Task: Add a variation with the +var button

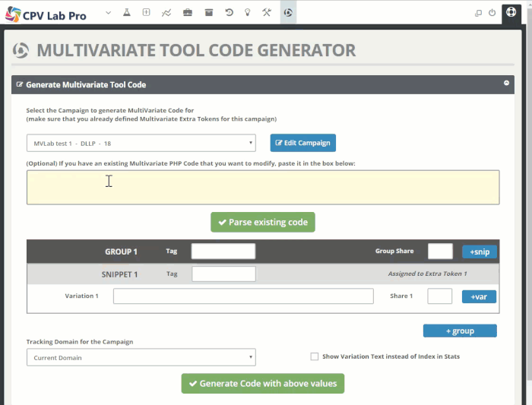Action: [x=479, y=297]
